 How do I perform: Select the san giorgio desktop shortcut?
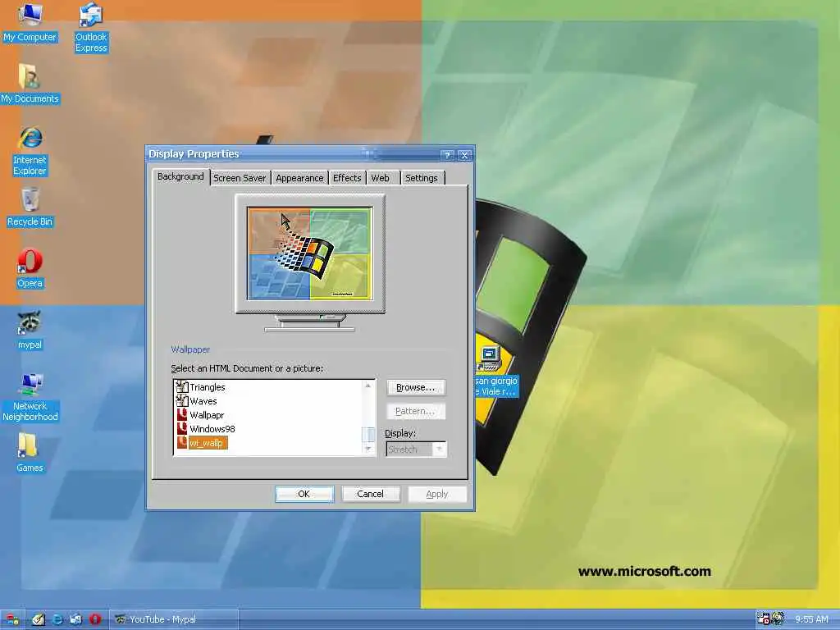[x=495, y=372]
